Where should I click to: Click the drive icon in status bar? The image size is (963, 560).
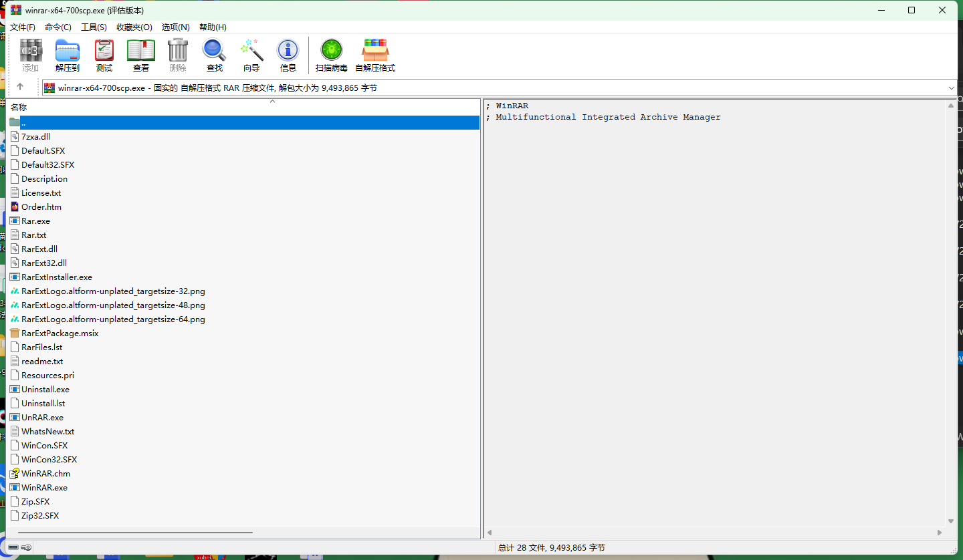pos(13,547)
